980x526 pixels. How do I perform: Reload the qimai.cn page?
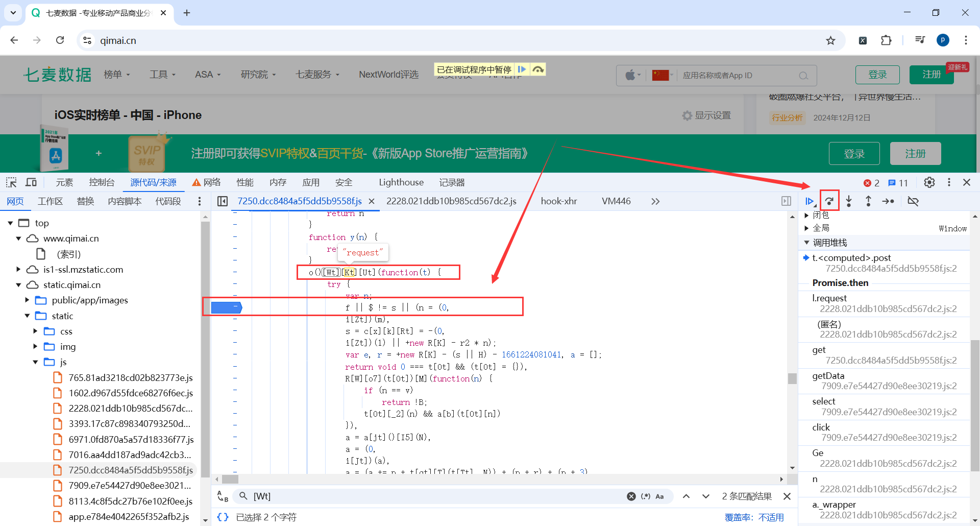[x=60, y=40]
